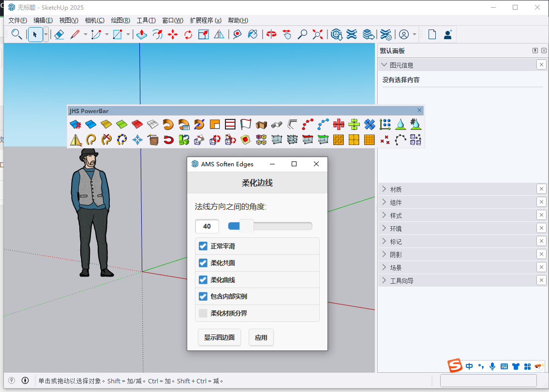Close the 环境 panel with its X
549x392 pixels.
point(541,228)
